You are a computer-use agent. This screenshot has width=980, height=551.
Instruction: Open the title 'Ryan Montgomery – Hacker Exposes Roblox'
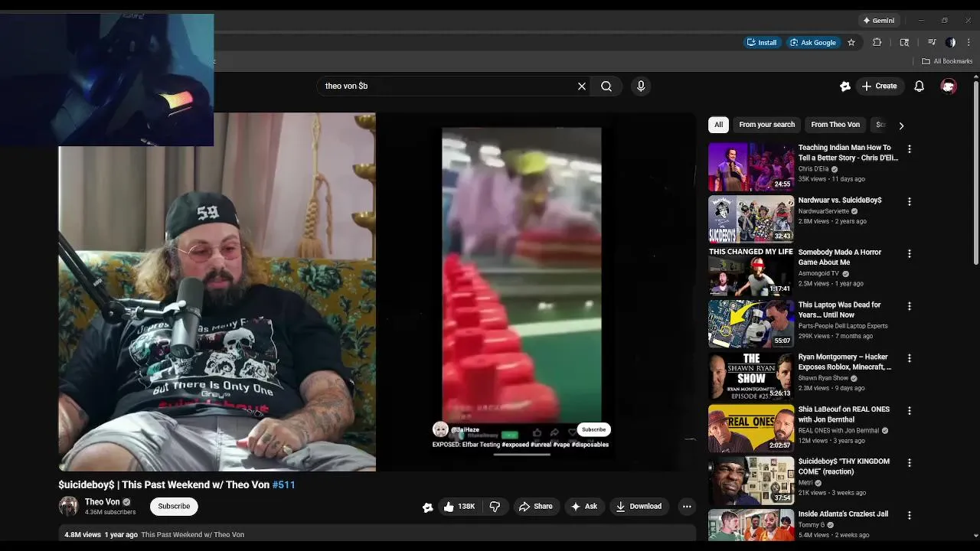pos(844,362)
